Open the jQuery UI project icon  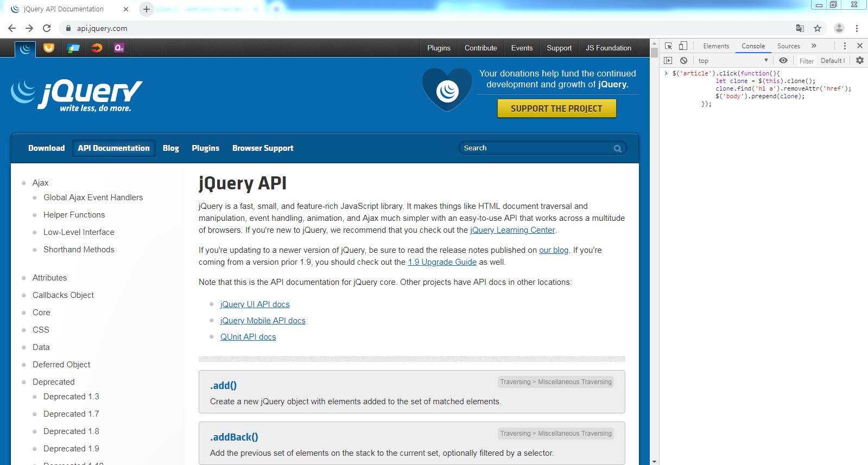pyautogui.click(x=49, y=48)
